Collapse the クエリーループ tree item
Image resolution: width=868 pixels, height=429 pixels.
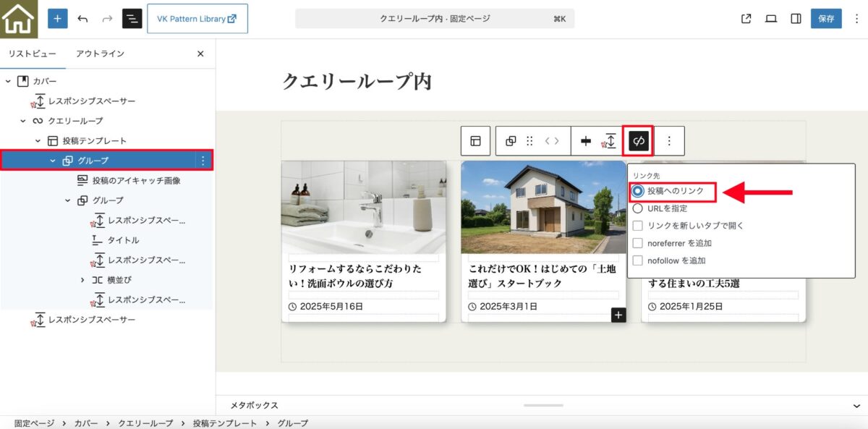[x=23, y=121]
